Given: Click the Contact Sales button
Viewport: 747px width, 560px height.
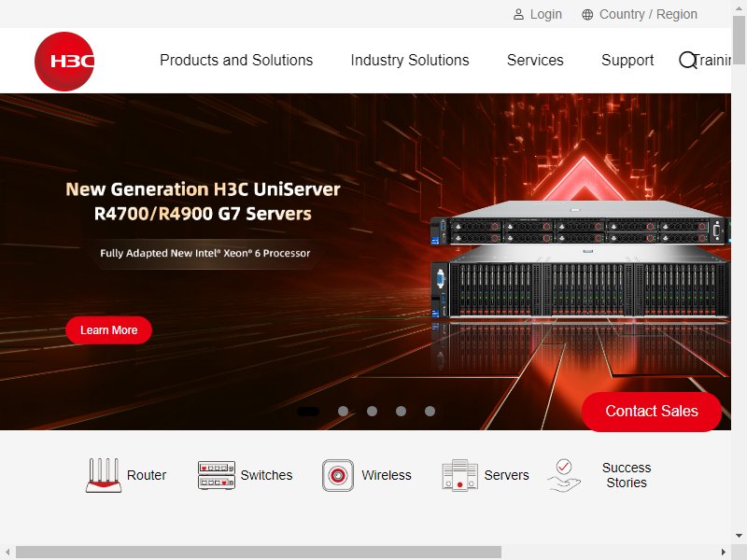Looking at the screenshot, I should point(652,412).
